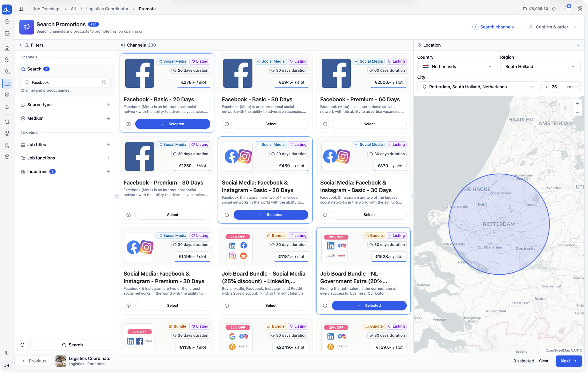The height and width of the screenshot is (373, 588).
Task: Open the phone icon in sidebar
Action: click(x=7, y=353)
